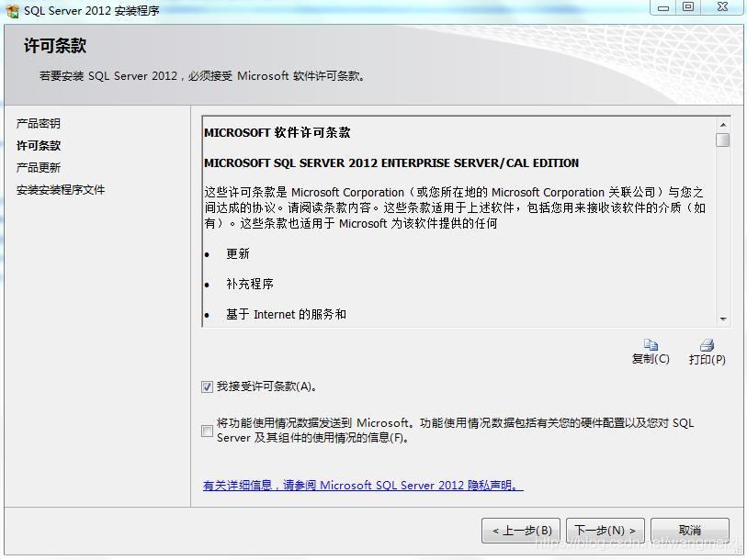Image resolution: width=747 pixels, height=560 pixels.
Task: Click the license text scrollbar thumb
Action: [x=723, y=140]
